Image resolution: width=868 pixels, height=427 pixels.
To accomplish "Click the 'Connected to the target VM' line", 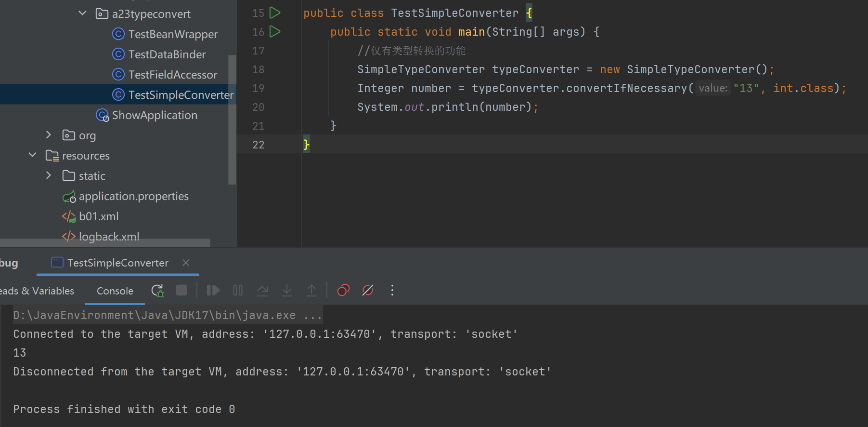I will pos(265,334).
